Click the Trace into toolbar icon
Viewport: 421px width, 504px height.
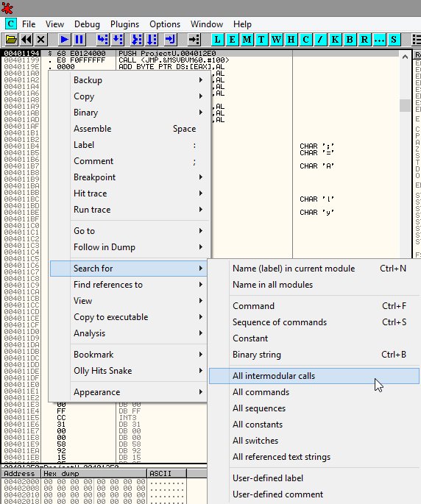pos(136,40)
